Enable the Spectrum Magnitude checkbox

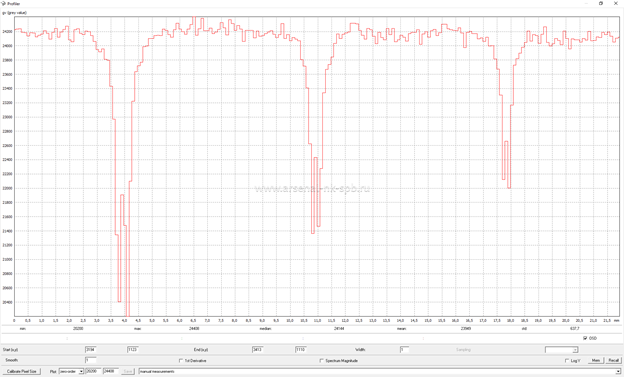click(x=322, y=361)
